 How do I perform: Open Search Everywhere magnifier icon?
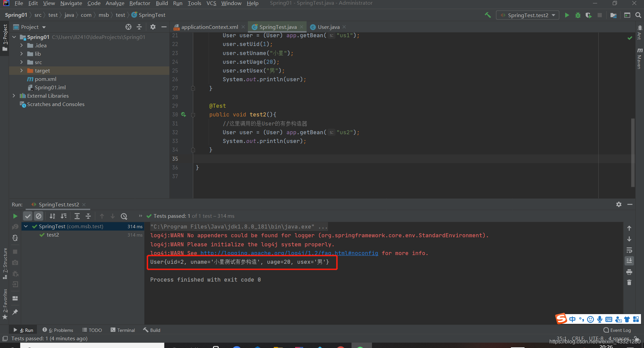point(638,15)
